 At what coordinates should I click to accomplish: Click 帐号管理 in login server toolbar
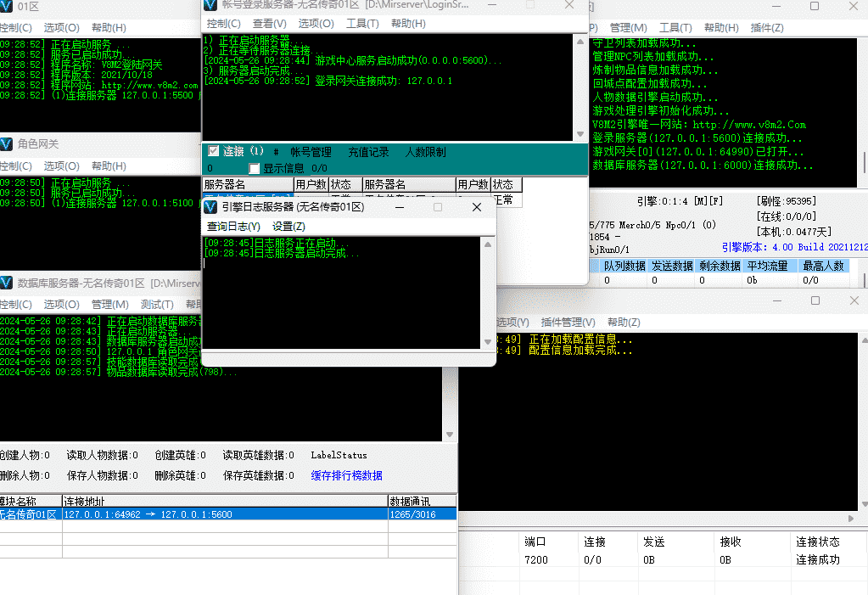(311, 152)
